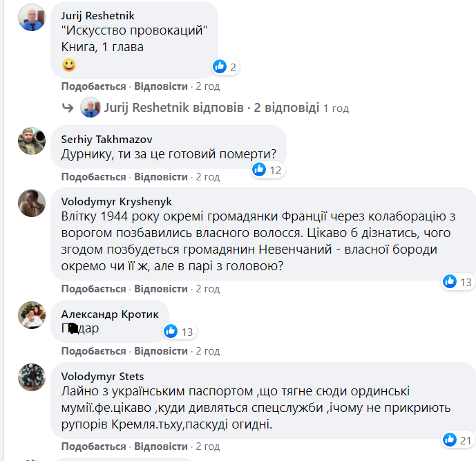This screenshot has height=461, width=476.
Task: Click the 2 год timestamp on Serhiy's comment
Action: click(x=207, y=177)
